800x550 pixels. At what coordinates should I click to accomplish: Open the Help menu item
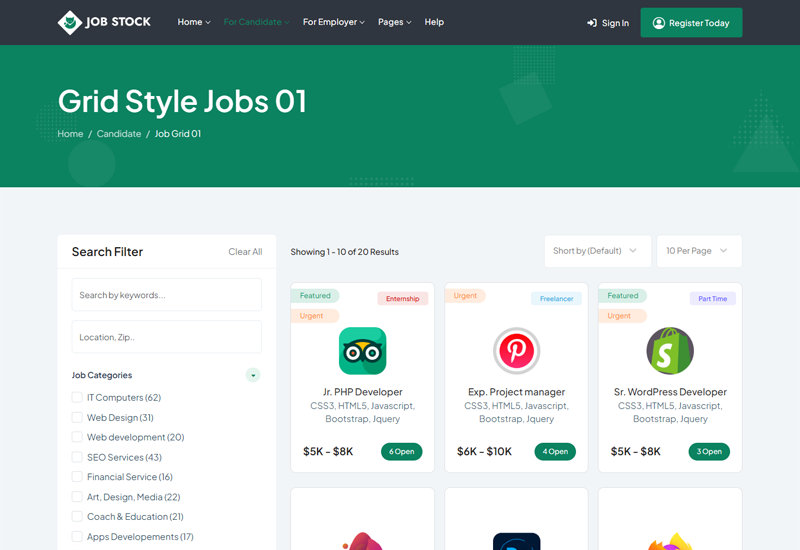(x=434, y=22)
